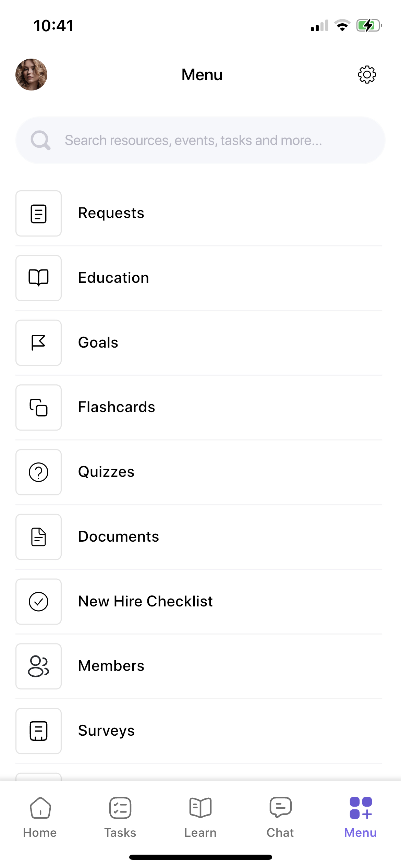Tap the Flashcards stacked-cards icon
The image size is (401, 868).
(x=38, y=408)
